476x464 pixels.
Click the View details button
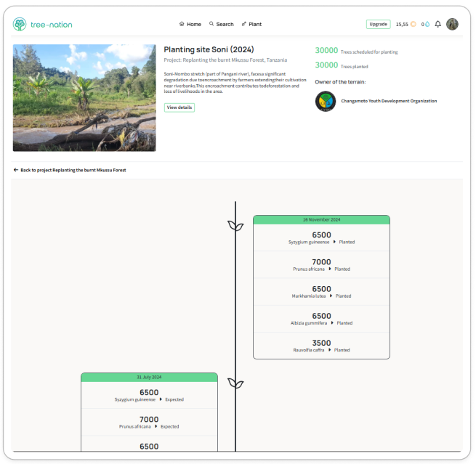coord(179,107)
